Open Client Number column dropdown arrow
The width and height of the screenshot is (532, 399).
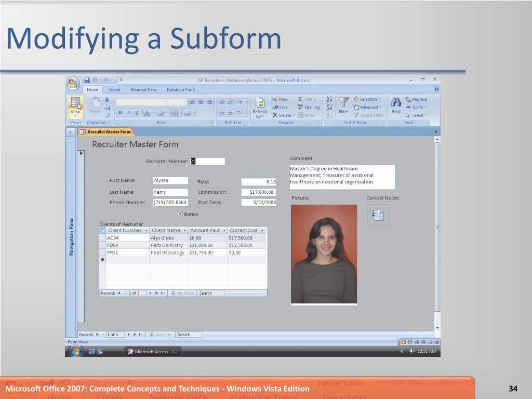pyautogui.click(x=146, y=230)
